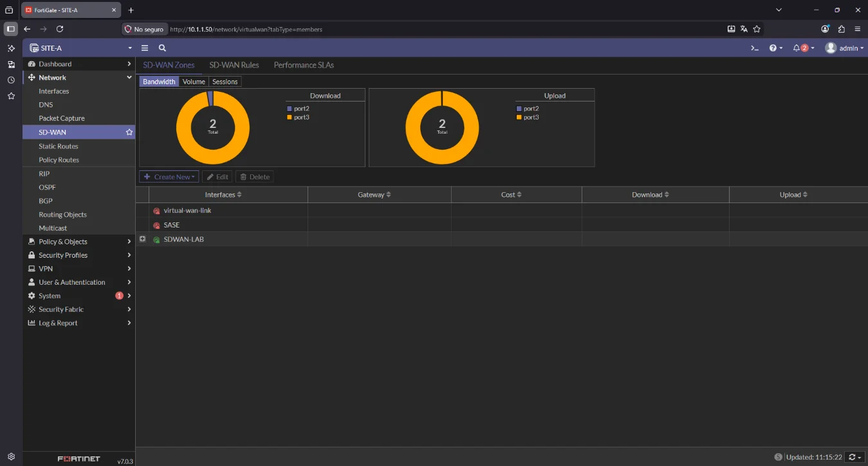This screenshot has width=868, height=466.
Task: Click the favorite star beside SD-WAN
Action: click(129, 132)
